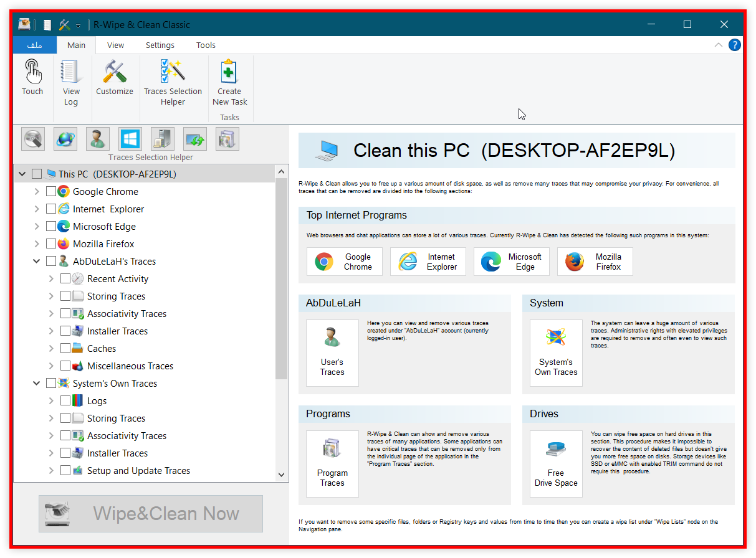756x558 pixels.
Task: Click the tree vertical scrollbar thumb
Action: coord(281,278)
